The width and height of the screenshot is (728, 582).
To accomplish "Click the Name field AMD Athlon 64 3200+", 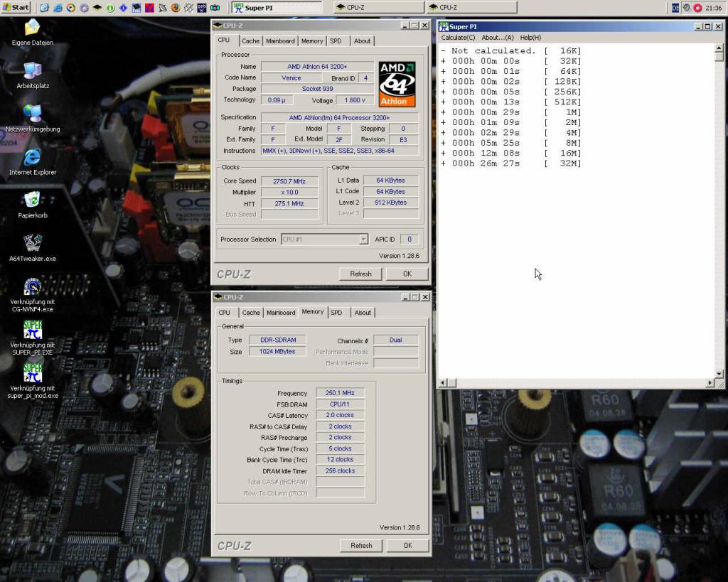I will point(317,66).
